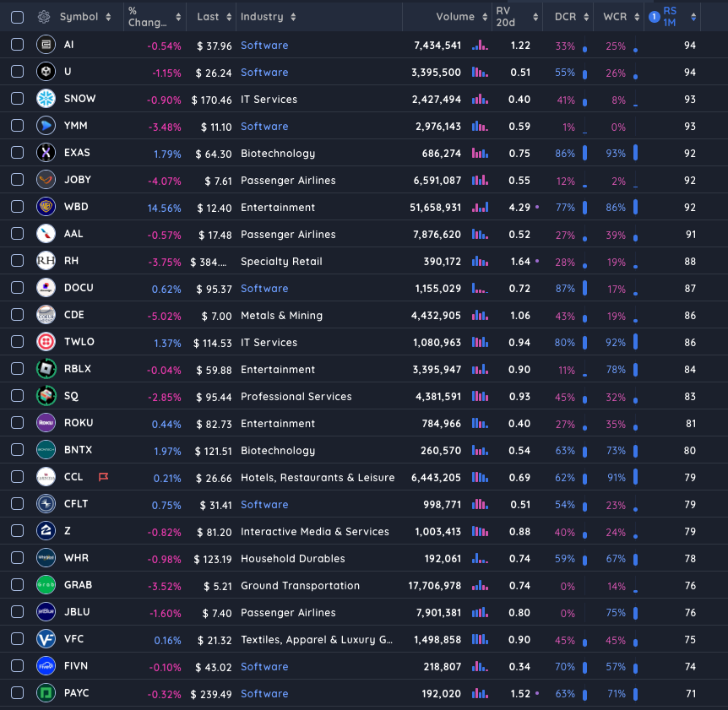This screenshot has width=728, height=710.
Task: Click the GRAB volume 17,706,978
Action: click(x=435, y=586)
